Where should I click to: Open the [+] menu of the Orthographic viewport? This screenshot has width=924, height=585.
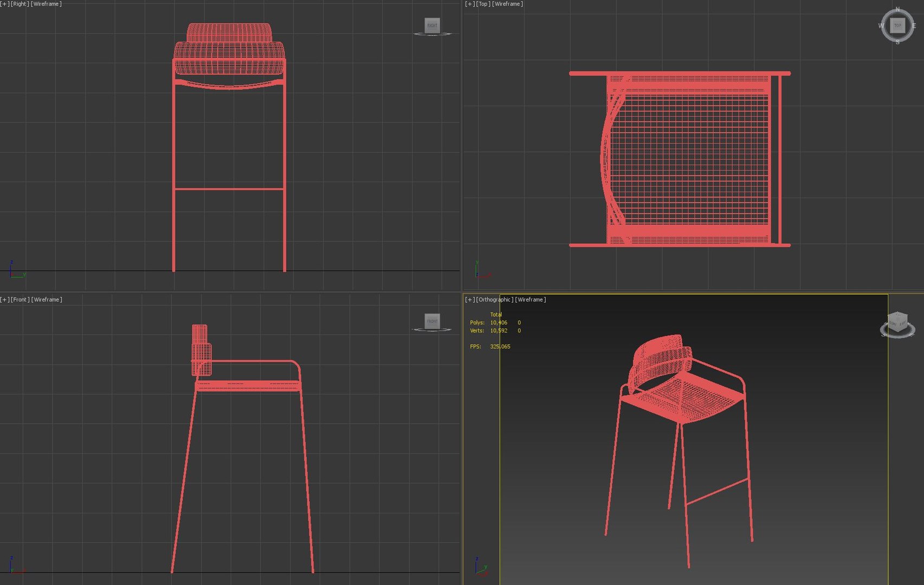coord(470,300)
